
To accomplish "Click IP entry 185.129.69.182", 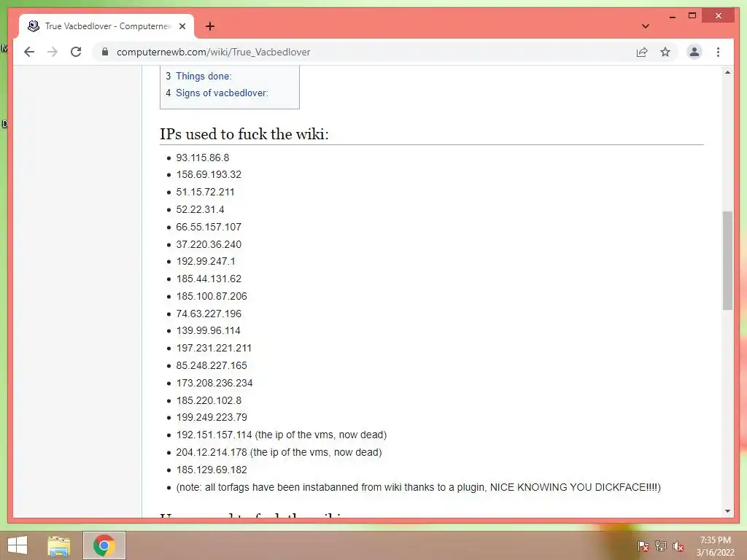I will point(212,470).
